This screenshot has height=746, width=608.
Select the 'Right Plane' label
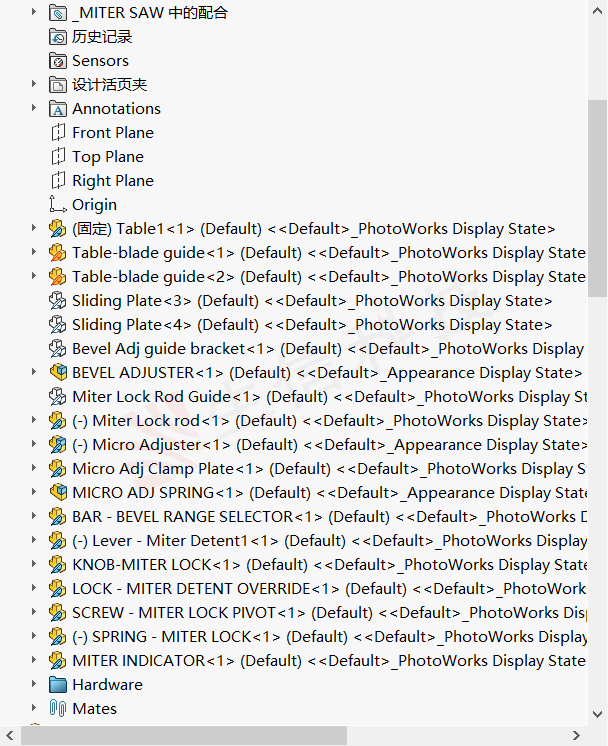click(x=113, y=181)
